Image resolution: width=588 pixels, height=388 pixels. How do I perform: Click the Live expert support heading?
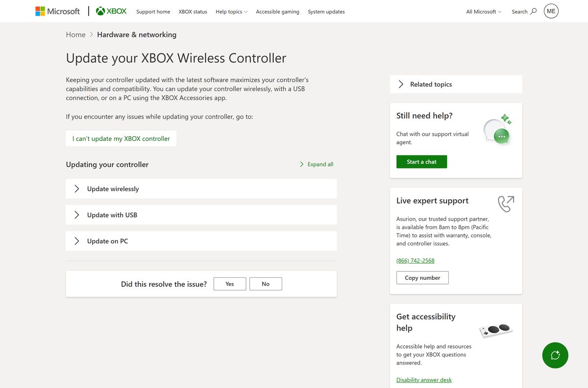pos(432,201)
